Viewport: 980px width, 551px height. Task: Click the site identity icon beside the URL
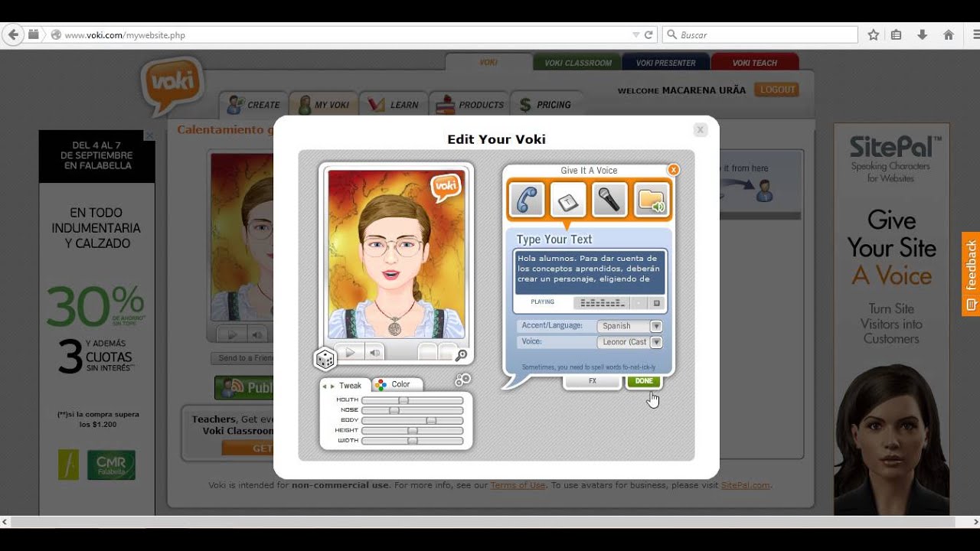[55, 34]
